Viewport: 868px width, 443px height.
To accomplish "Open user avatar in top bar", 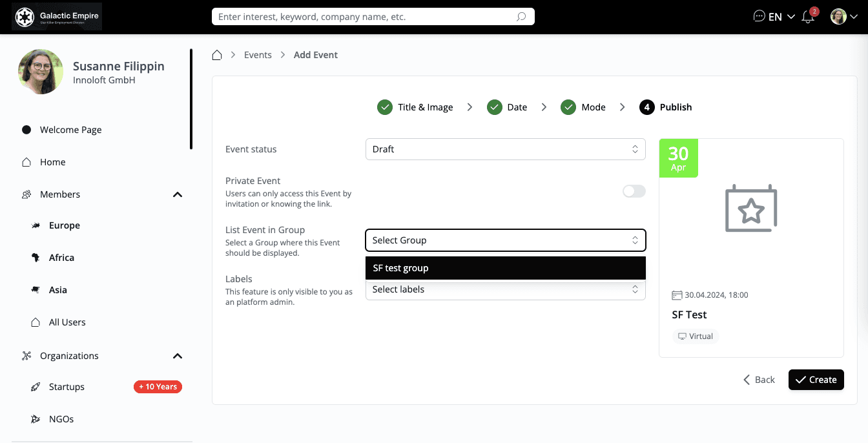I will coord(838,17).
